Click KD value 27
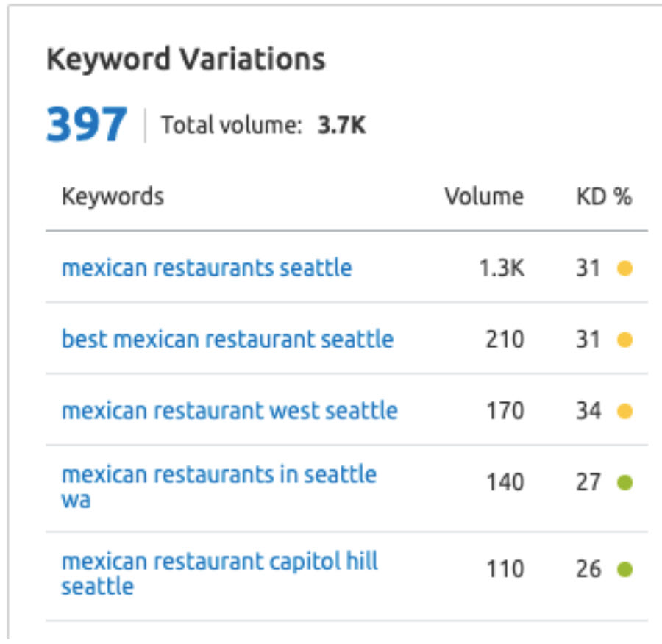Image resolution: width=662 pixels, height=644 pixels. [x=588, y=482]
